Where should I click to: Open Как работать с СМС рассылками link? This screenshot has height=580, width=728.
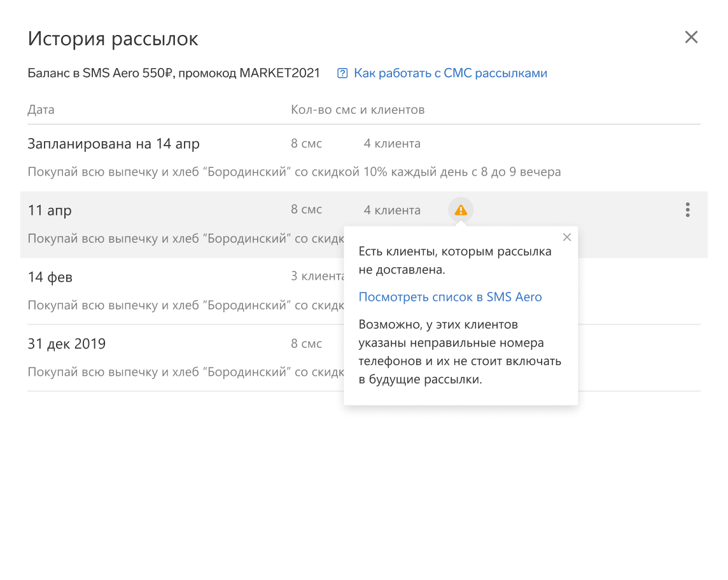pyautogui.click(x=451, y=73)
